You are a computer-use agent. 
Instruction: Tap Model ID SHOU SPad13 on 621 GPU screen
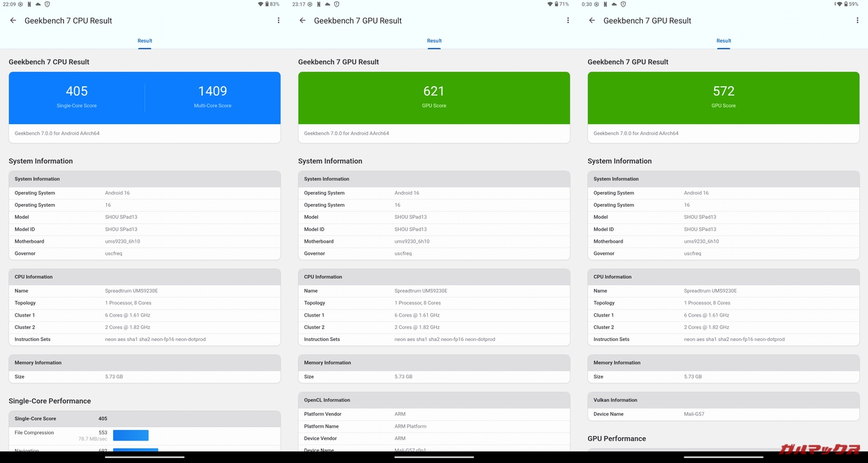click(x=434, y=229)
